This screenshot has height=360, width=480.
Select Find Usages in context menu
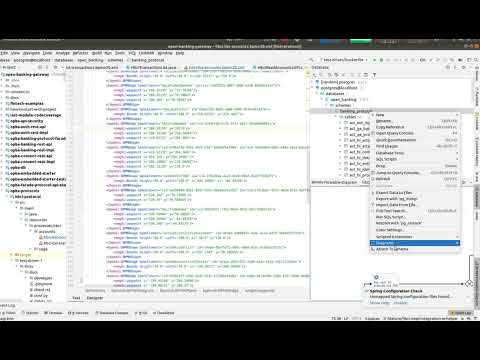coord(415,146)
